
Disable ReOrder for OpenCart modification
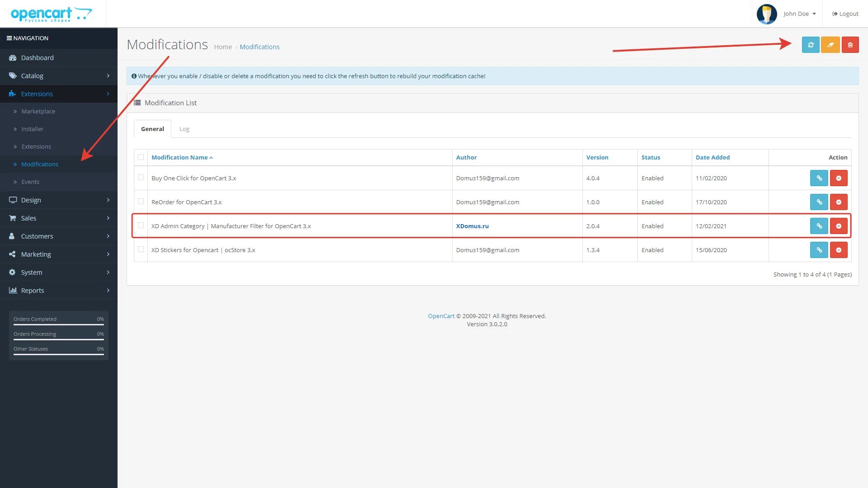point(839,202)
